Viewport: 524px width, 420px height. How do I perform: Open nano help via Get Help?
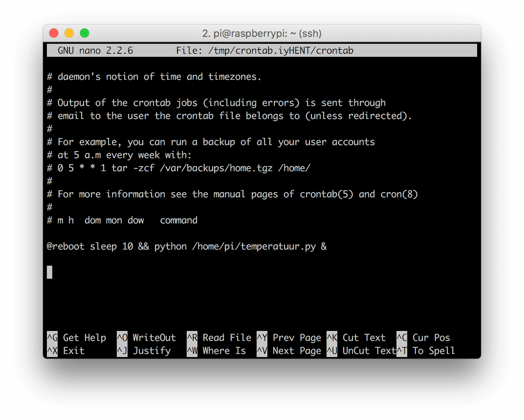click(84, 337)
